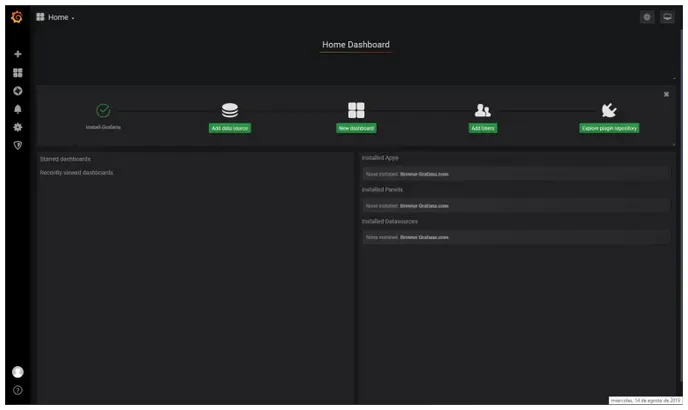The width and height of the screenshot is (688, 410).
Task: Open the Create plus menu in sidebar
Action: tap(18, 54)
